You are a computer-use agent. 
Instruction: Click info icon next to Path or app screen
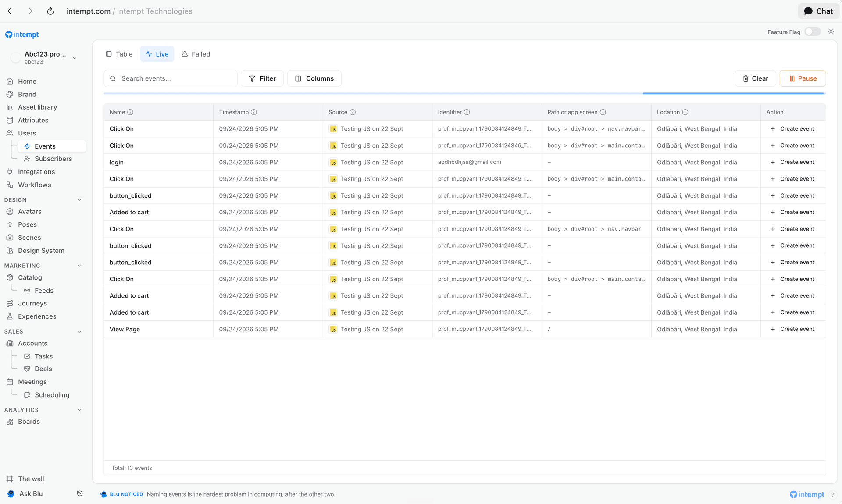(603, 112)
